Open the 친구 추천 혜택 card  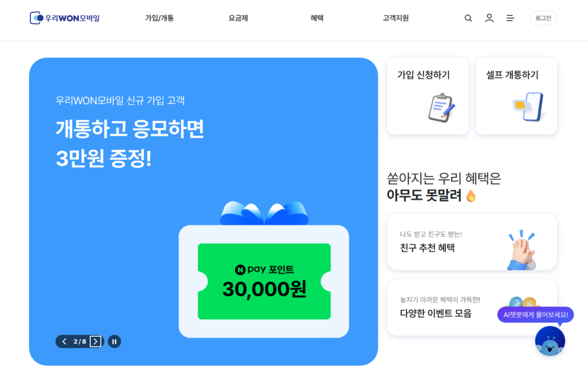tap(472, 242)
